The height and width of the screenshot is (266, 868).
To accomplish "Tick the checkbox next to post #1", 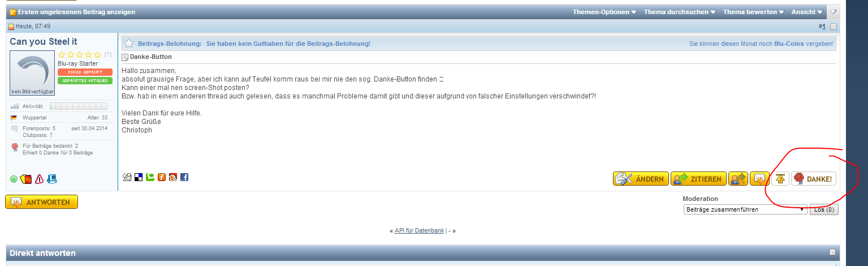I will point(834,27).
